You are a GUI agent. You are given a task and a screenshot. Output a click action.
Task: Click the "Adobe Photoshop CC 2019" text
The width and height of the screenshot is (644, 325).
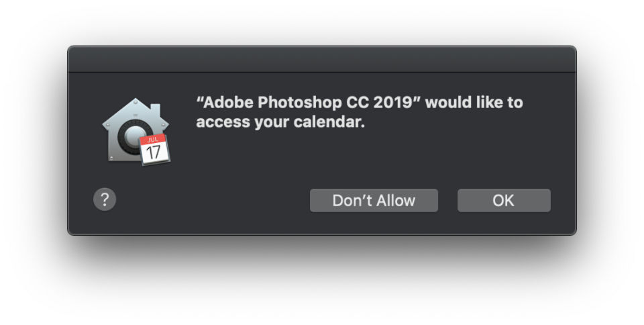307,102
